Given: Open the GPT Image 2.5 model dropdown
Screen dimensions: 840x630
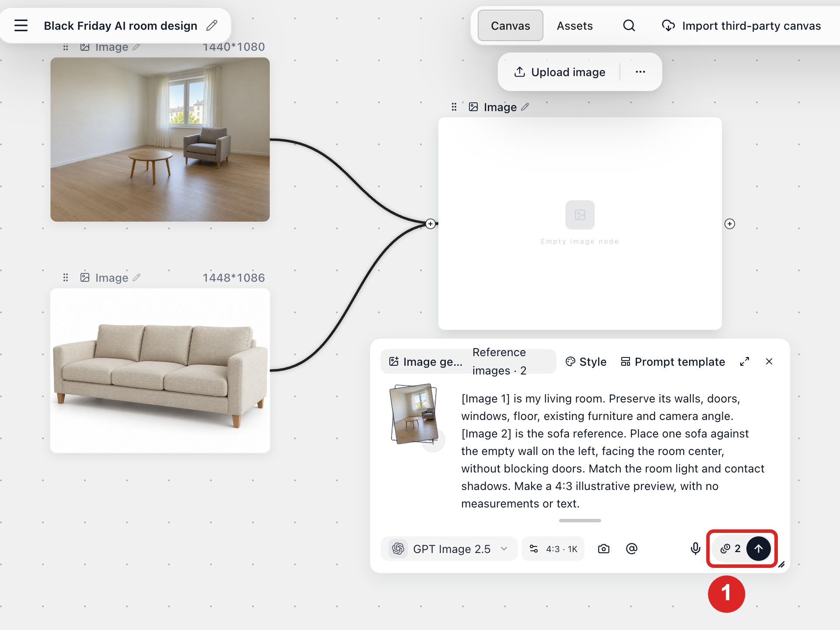Looking at the screenshot, I should coord(449,549).
